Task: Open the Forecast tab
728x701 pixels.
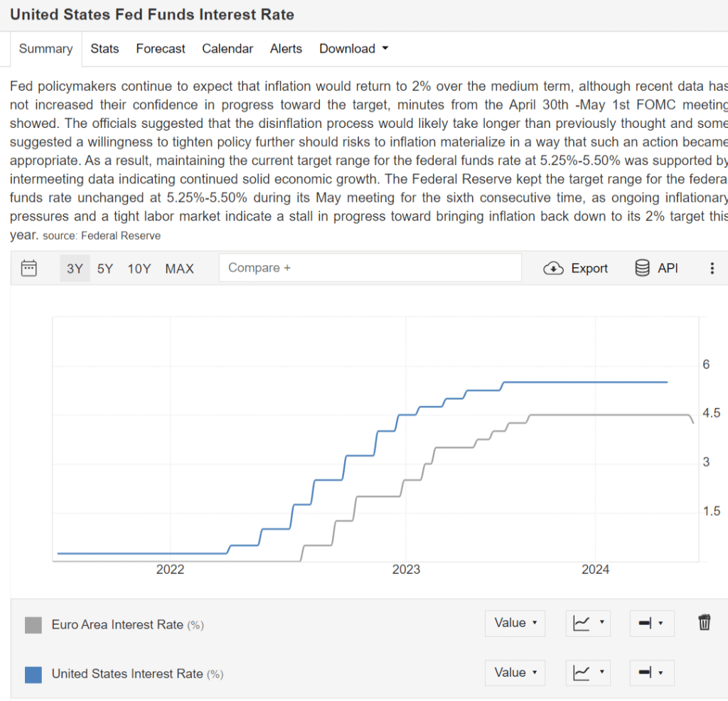Action: point(160,48)
